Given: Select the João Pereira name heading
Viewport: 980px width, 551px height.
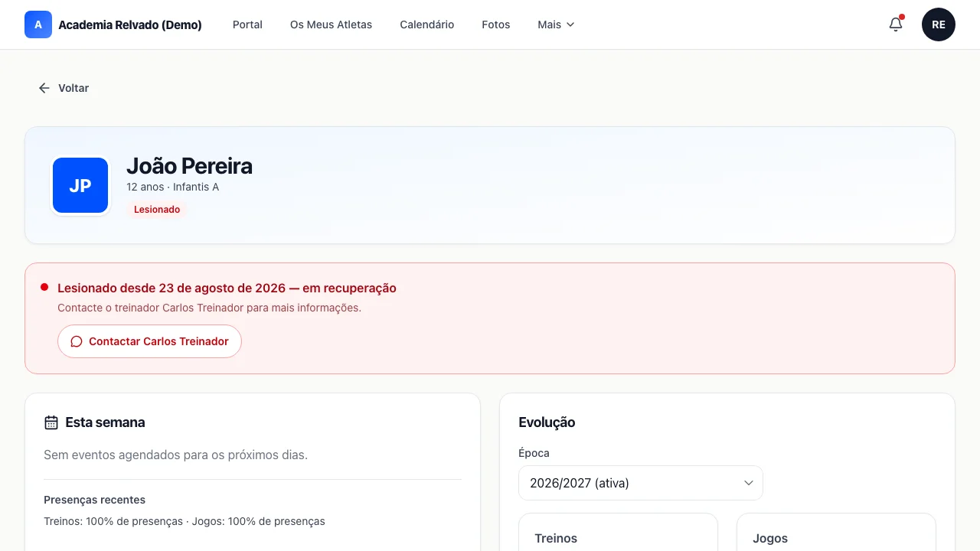Looking at the screenshot, I should click(x=189, y=166).
